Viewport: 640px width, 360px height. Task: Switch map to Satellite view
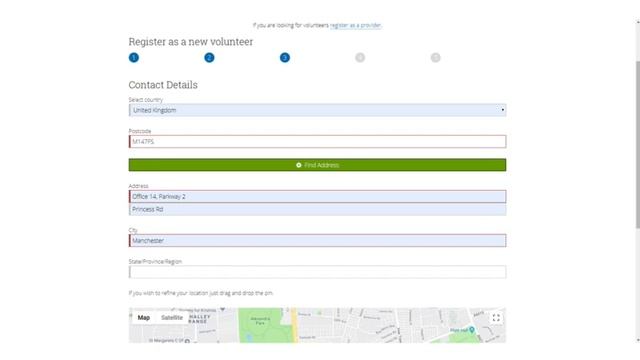[x=172, y=318]
